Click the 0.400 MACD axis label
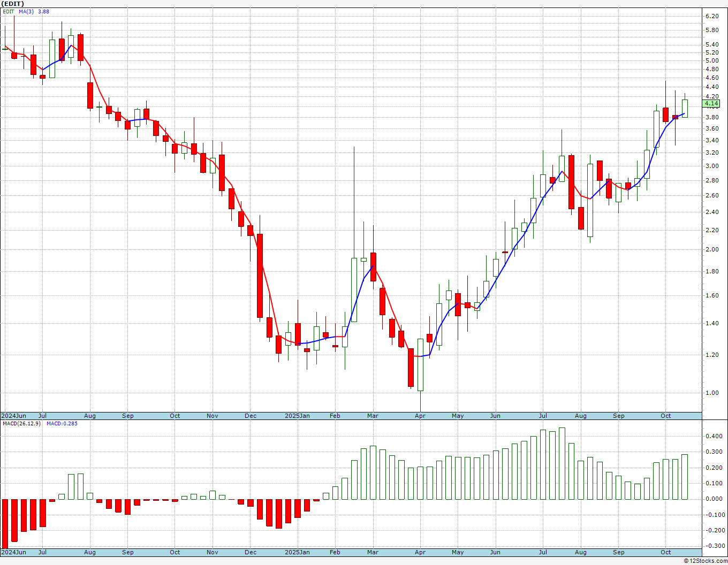 coord(713,436)
